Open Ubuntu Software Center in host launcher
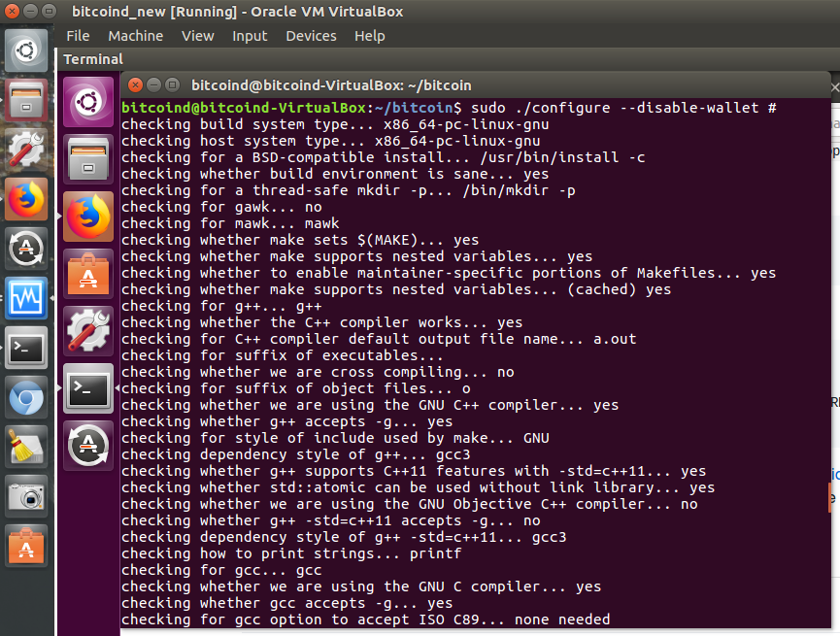Image resolution: width=840 pixels, height=636 pixels. tap(26, 546)
